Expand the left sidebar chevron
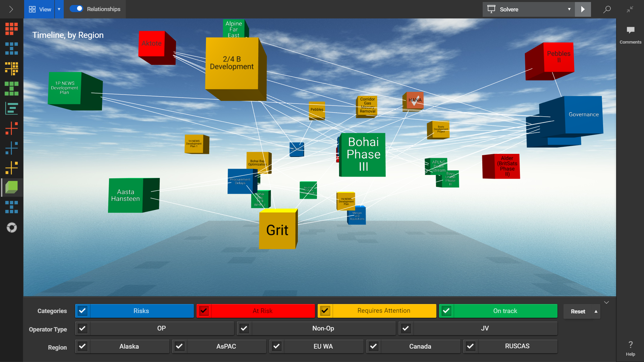Viewport: 644px width, 362px height. (11, 9)
